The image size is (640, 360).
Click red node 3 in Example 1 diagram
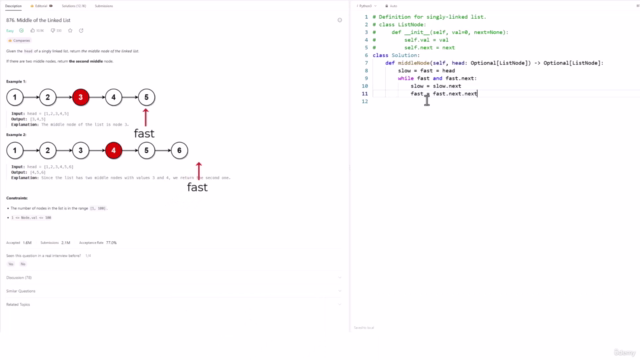tap(80, 97)
